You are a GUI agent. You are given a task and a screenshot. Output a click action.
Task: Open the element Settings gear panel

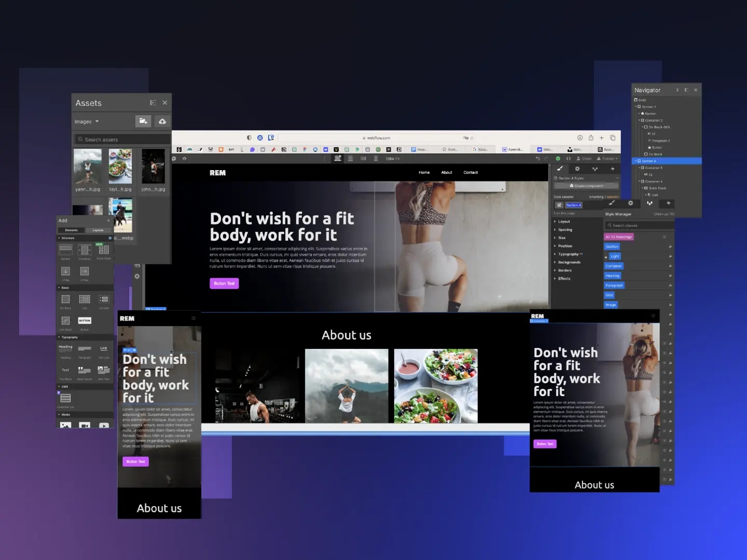click(x=577, y=169)
